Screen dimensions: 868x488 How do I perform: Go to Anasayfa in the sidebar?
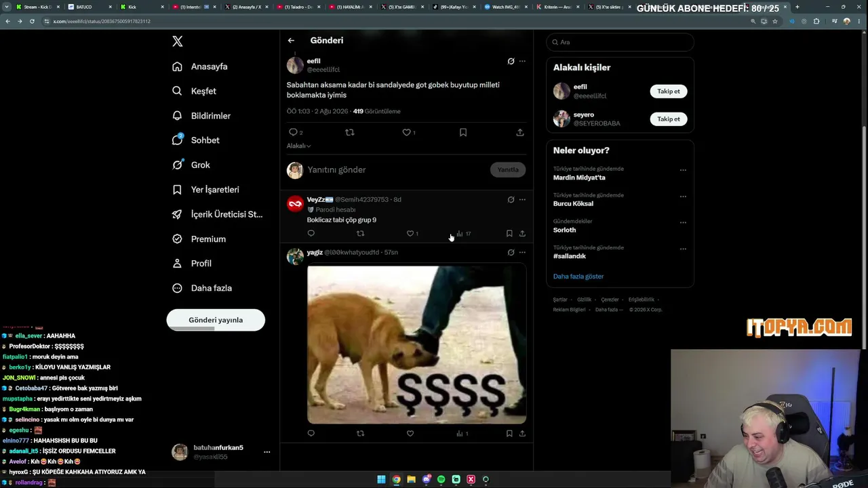coord(200,66)
